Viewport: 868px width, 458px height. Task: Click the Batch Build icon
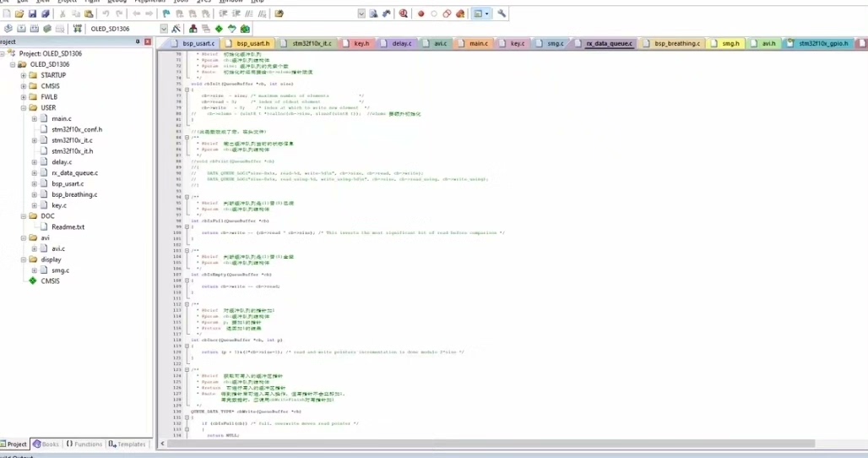click(x=47, y=29)
